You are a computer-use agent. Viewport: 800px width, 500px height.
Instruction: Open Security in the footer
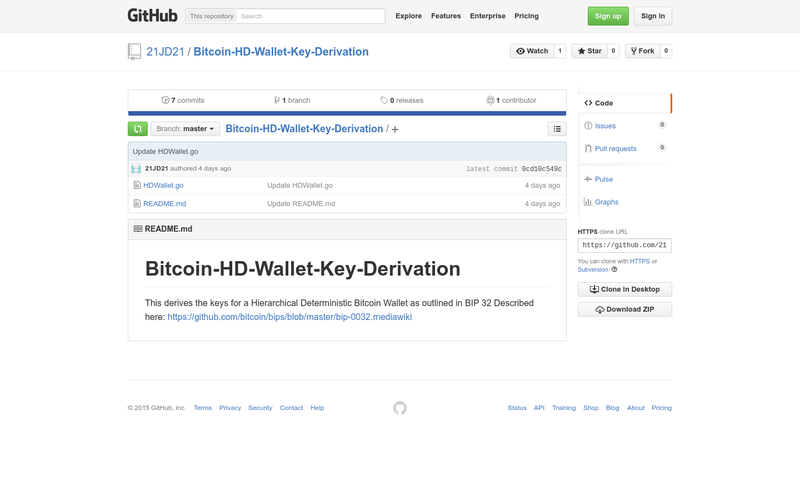(260, 408)
